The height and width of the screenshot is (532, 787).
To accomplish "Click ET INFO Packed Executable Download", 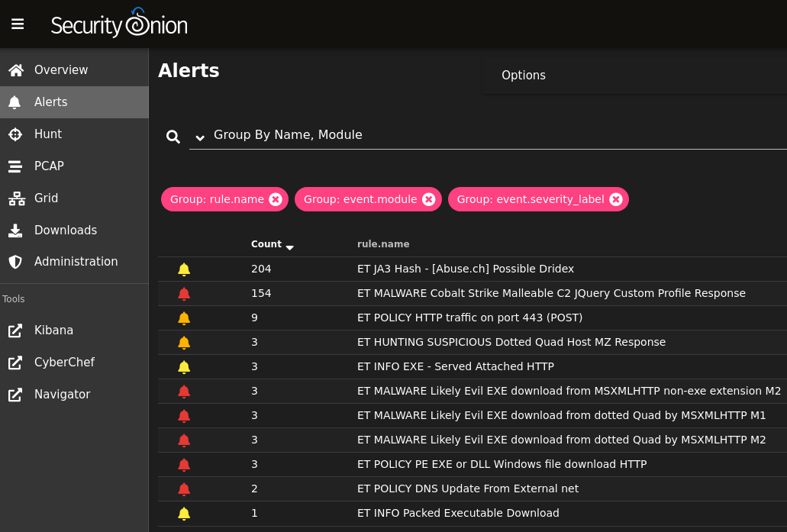I will pos(458,514).
